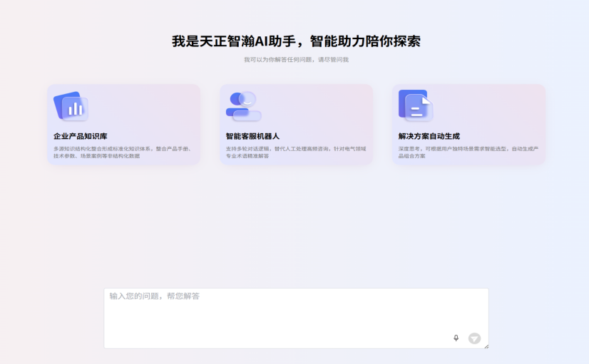Click the 智能客服机器人 description text
This screenshot has height=364, width=589.
coord(295,152)
